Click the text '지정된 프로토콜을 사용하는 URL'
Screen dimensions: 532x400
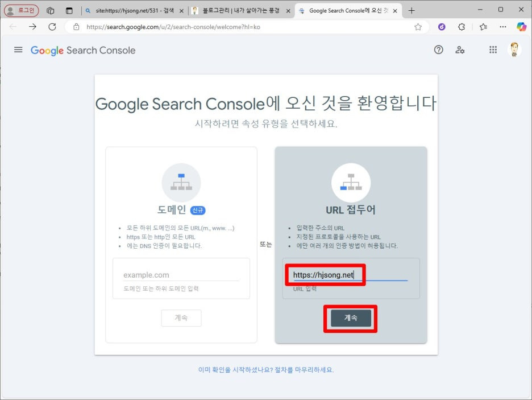click(x=338, y=237)
